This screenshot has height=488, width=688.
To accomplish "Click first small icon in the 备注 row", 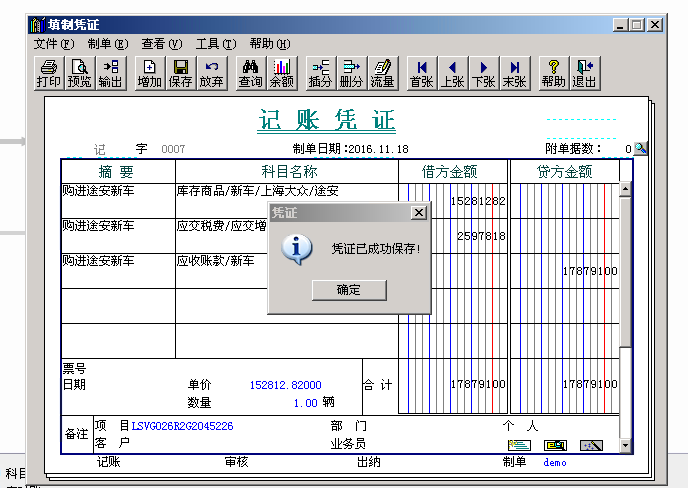I will click(x=520, y=445).
